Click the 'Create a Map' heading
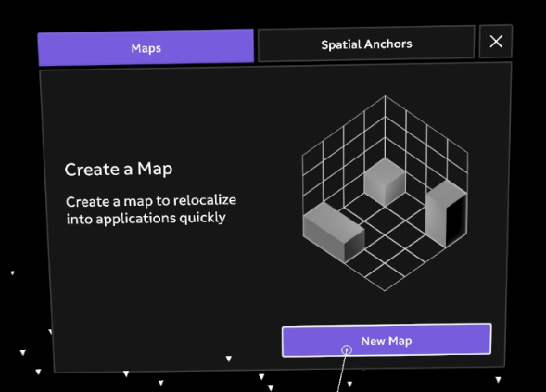 pyautogui.click(x=119, y=170)
